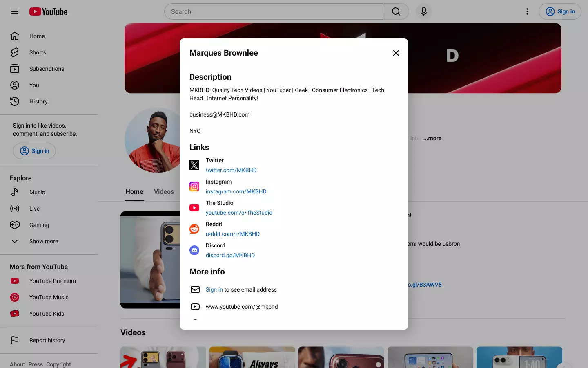Click the Twitter X logo icon
588x368 pixels.
194,165
